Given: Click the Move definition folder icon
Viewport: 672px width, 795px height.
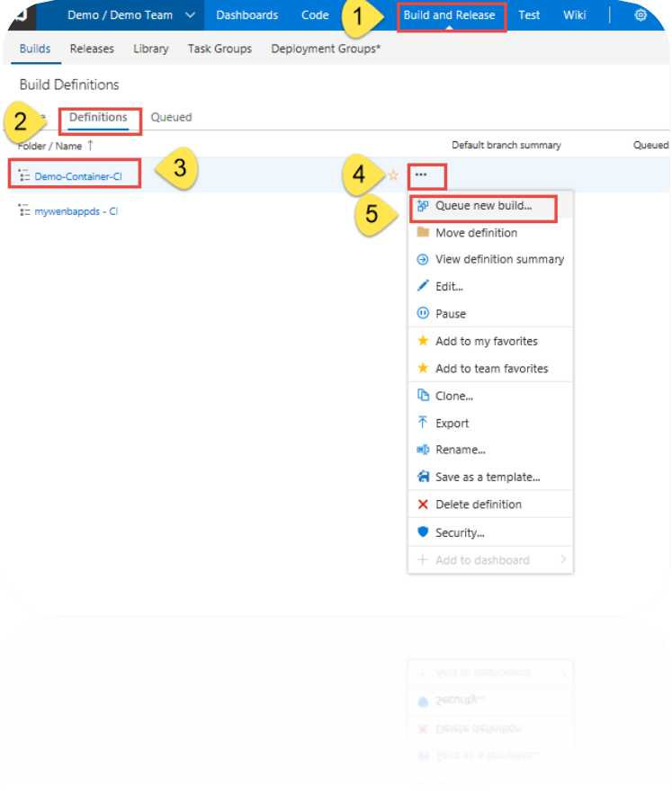Looking at the screenshot, I should click(x=423, y=232).
